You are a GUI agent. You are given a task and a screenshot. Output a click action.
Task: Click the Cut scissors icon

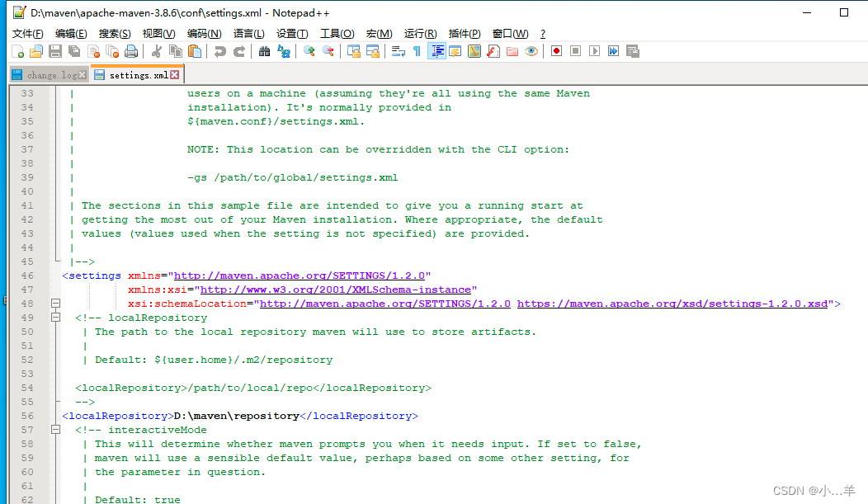point(157,51)
